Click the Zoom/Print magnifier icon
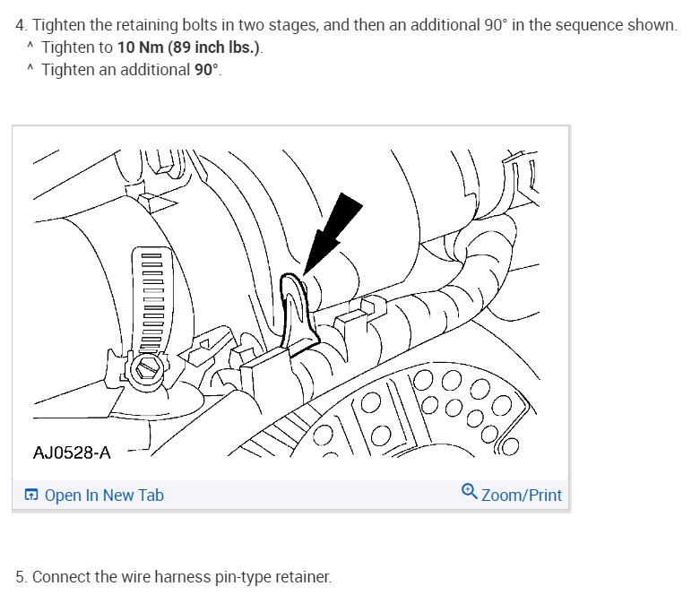Image resolution: width=700 pixels, height=612 pixels. coord(469,491)
